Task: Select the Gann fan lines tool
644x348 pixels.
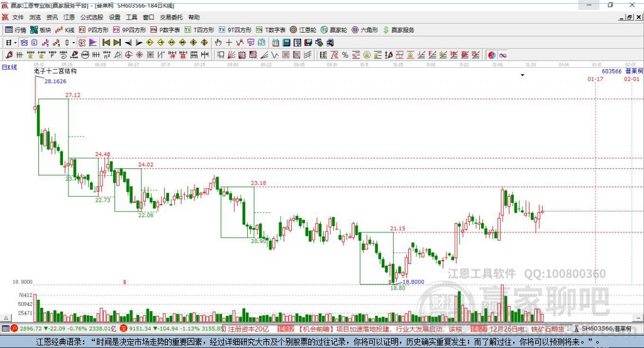Action: point(231,55)
